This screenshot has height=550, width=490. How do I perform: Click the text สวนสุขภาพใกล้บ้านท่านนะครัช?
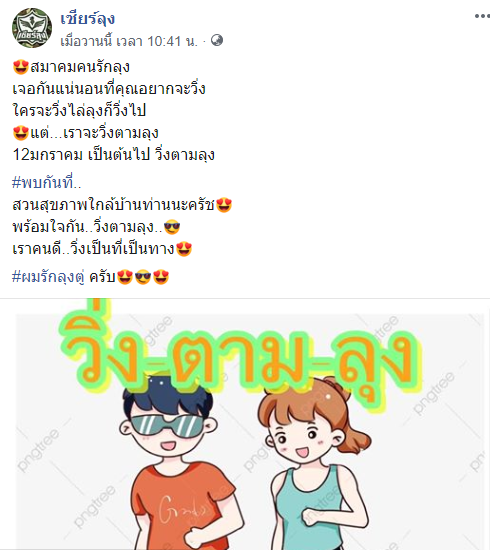click(x=114, y=205)
